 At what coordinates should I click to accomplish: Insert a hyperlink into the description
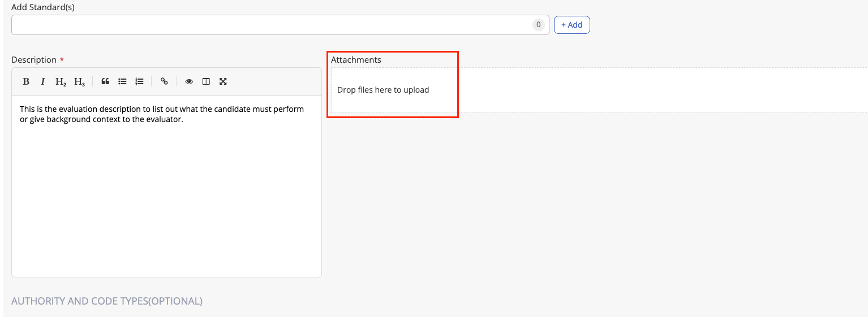click(164, 81)
